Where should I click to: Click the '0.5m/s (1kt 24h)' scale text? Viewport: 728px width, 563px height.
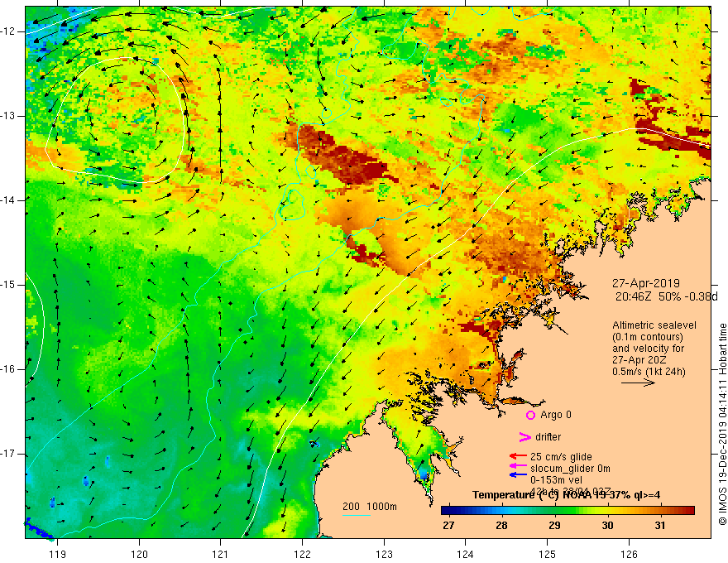tap(649, 372)
